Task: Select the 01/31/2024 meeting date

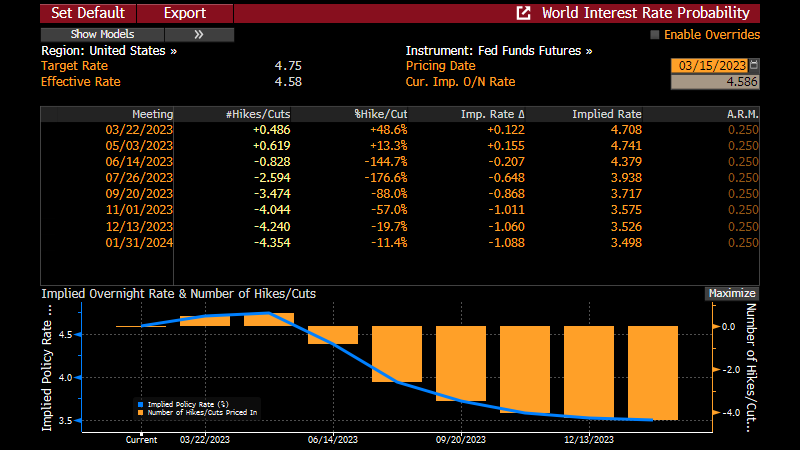Action: click(139, 241)
